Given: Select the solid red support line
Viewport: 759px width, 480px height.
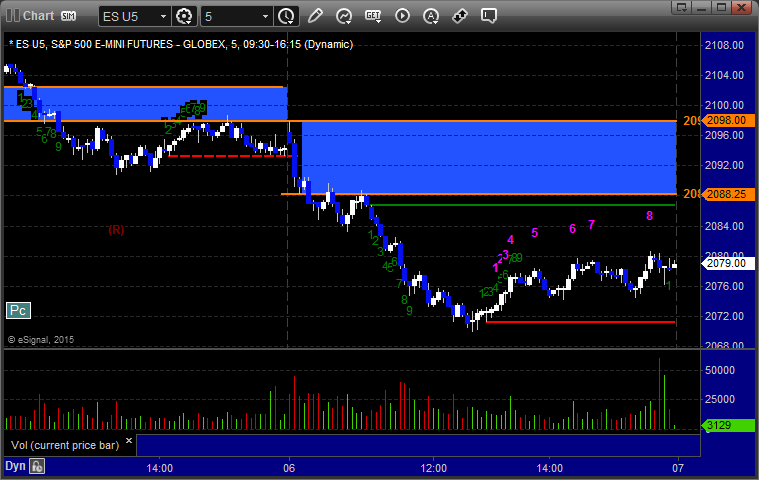Looking at the screenshot, I should click(x=580, y=322).
